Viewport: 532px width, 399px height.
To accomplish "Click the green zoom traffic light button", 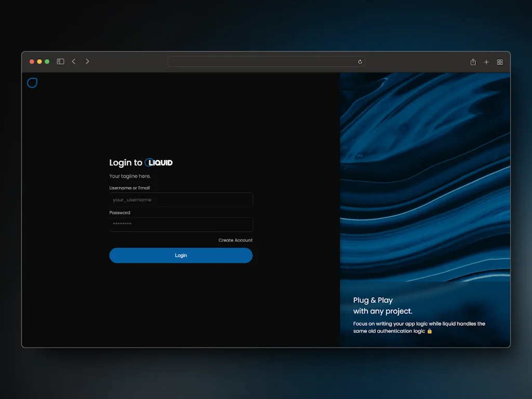I will pyautogui.click(x=47, y=61).
